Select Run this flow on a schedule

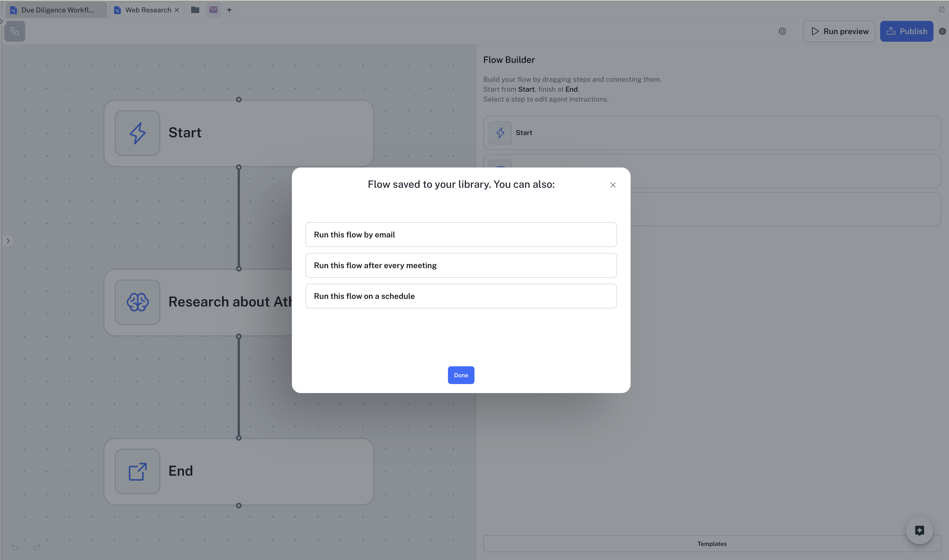point(461,296)
